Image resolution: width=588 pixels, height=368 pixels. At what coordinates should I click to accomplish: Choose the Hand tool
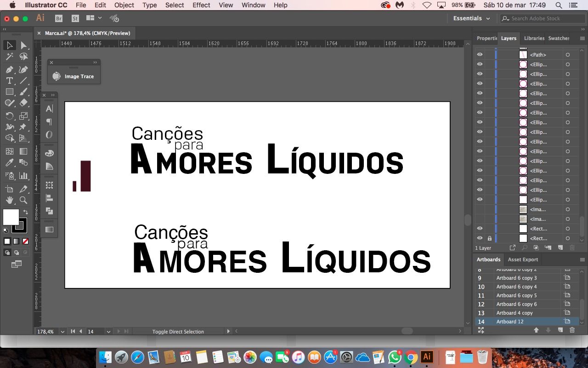click(9, 201)
